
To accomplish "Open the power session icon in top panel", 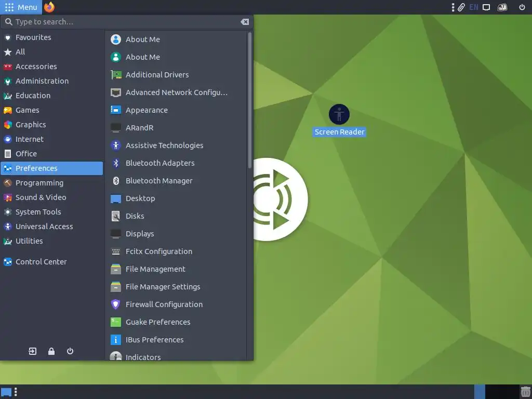I will [x=522, y=7].
